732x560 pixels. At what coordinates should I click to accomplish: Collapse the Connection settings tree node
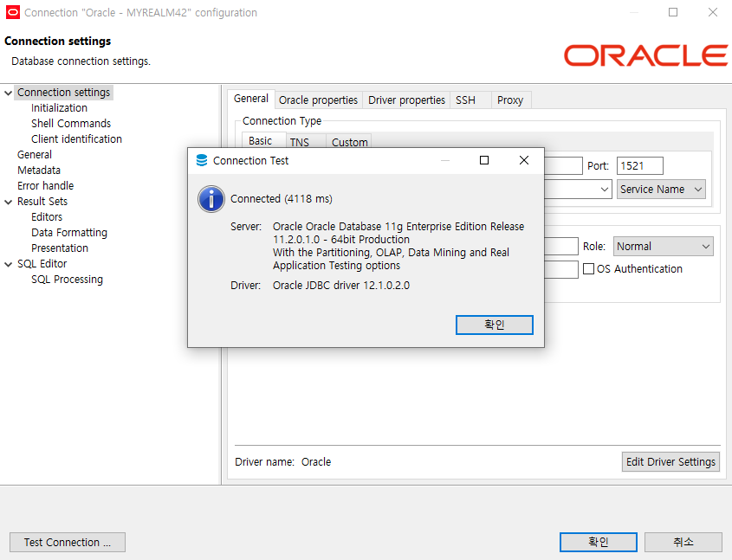pos(8,93)
